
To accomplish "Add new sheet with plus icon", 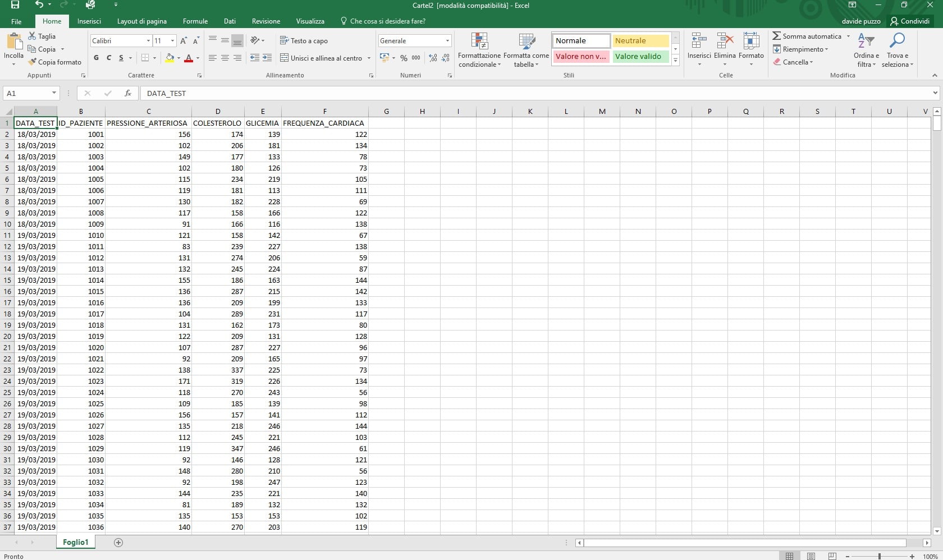I will (118, 542).
